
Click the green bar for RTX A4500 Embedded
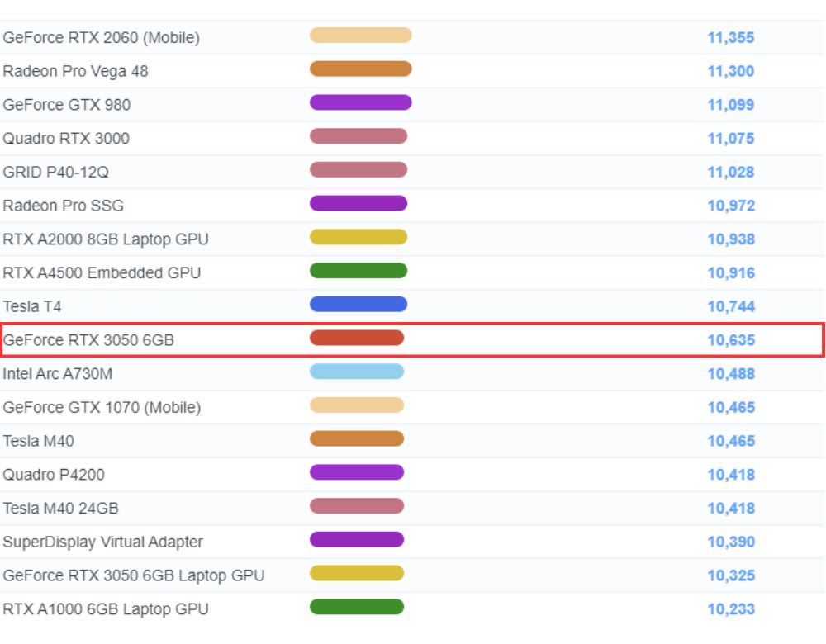tap(358, 271)
